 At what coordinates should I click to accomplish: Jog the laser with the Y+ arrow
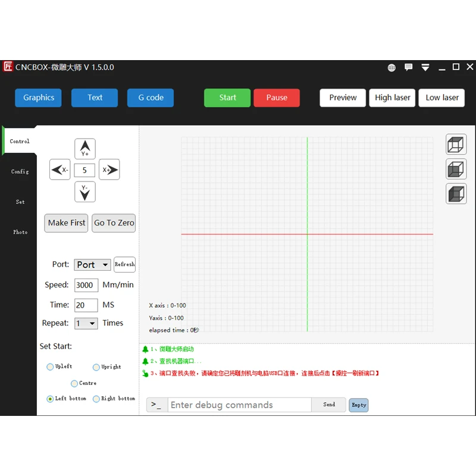tap(85, 149)
